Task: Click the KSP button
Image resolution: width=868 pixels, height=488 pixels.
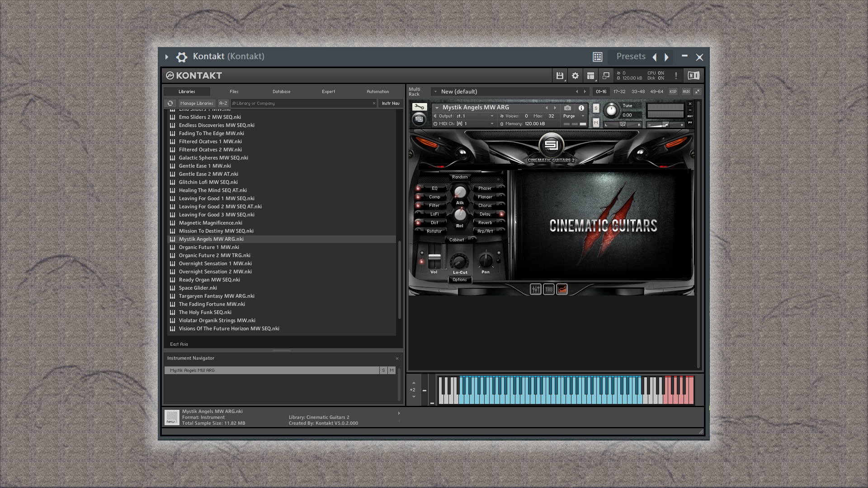Action: tap(673, 92)
